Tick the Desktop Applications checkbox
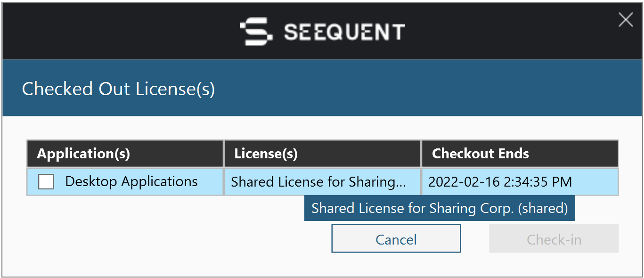644x278 pixels. click(46, 181)
